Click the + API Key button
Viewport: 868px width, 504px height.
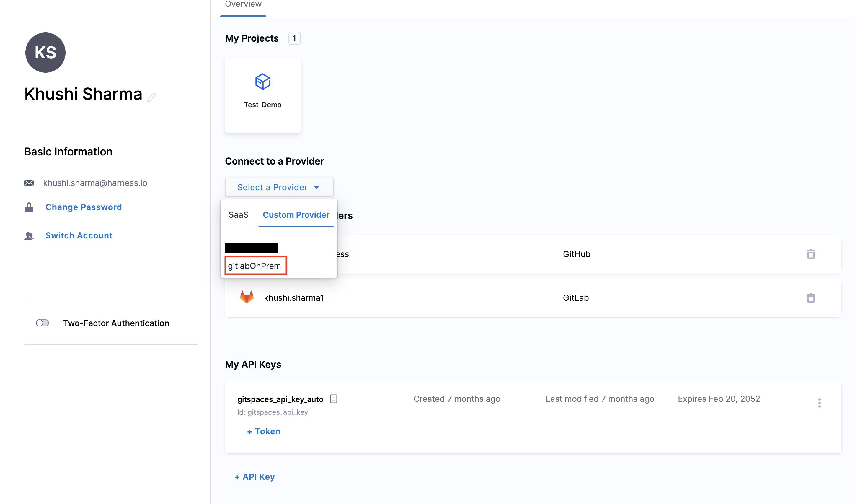pyautogui.click(x=254, y=477)
